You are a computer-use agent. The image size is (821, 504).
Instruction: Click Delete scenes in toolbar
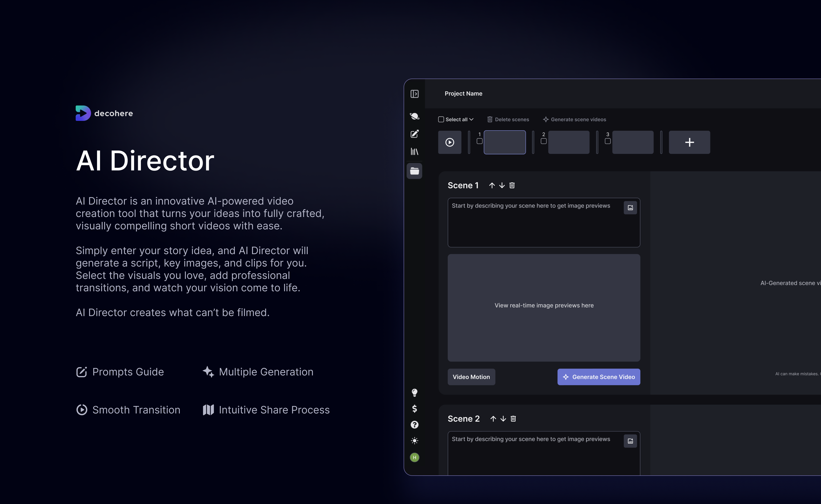(x=508, y=119)
